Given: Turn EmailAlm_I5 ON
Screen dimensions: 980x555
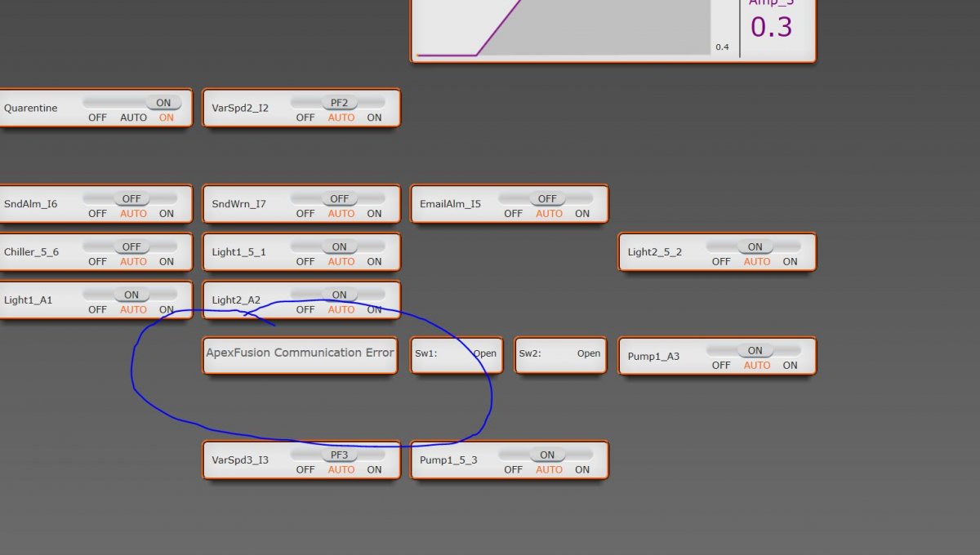Looking at the screenshot, I should point(581,214).
